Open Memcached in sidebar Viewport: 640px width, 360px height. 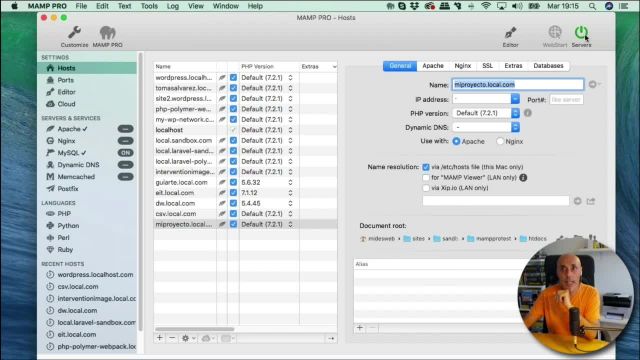coord(76,177)
